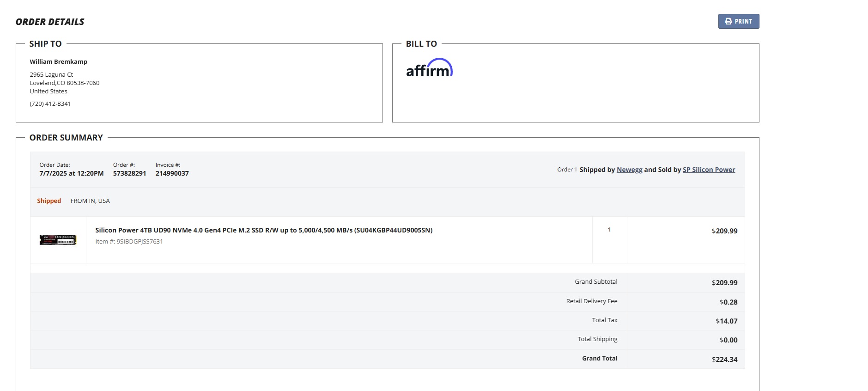Select invoice number 214990037
868x391 pixels.
coord(172,173)
